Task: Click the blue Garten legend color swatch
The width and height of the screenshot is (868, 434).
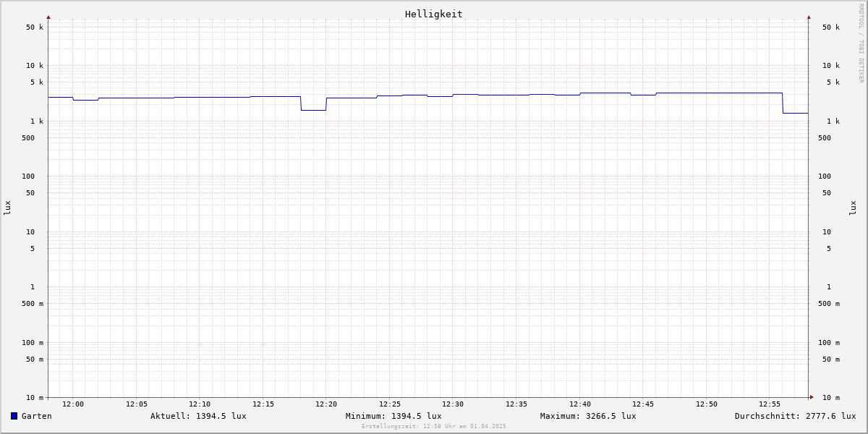Action: pos(14,416)
